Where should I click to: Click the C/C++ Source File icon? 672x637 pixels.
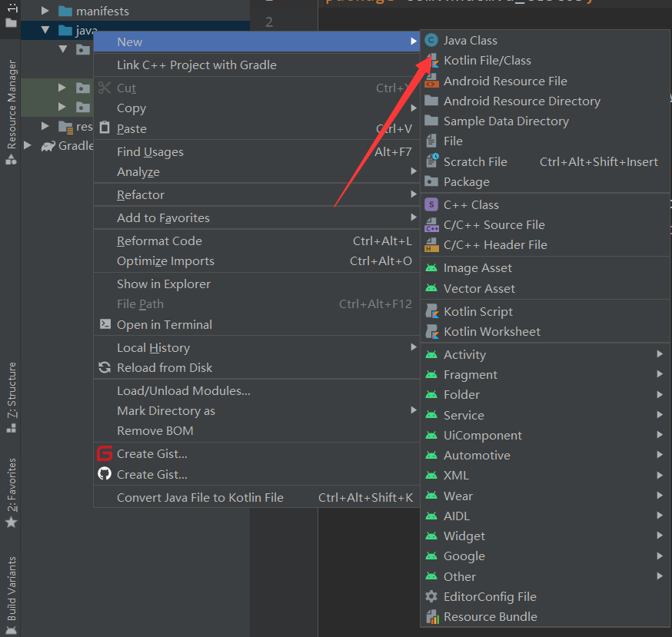(431, 224)
